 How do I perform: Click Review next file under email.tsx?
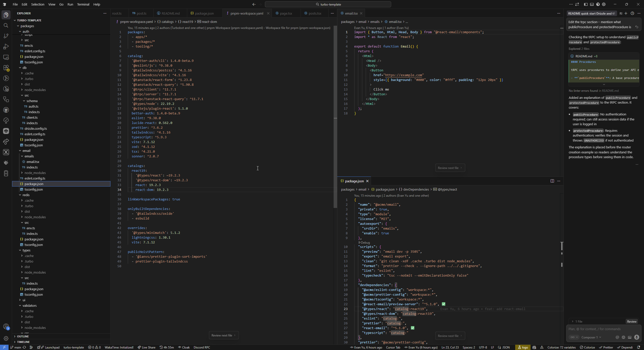coord(450,168)
